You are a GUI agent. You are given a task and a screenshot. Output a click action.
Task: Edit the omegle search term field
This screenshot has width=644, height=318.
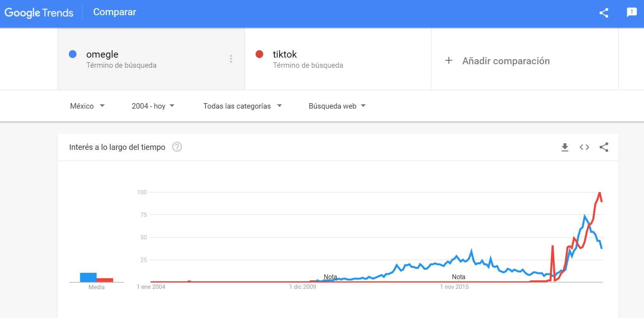[x=151, y=59]
